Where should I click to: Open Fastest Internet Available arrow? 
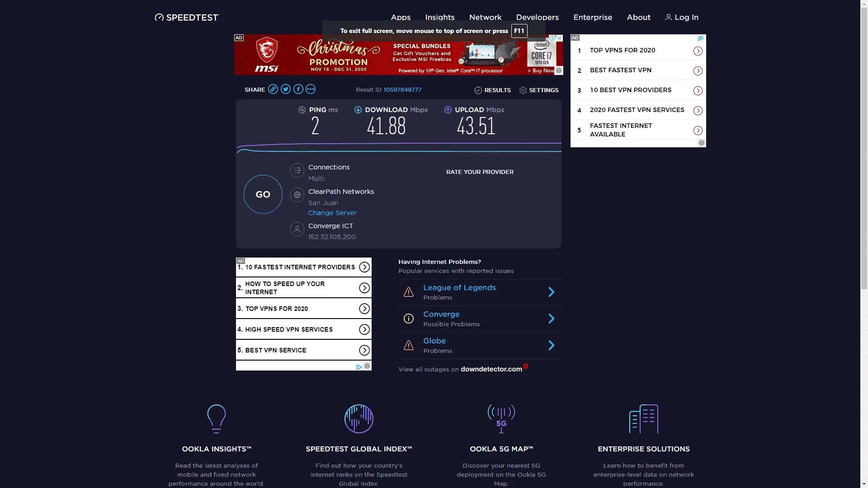698,131
